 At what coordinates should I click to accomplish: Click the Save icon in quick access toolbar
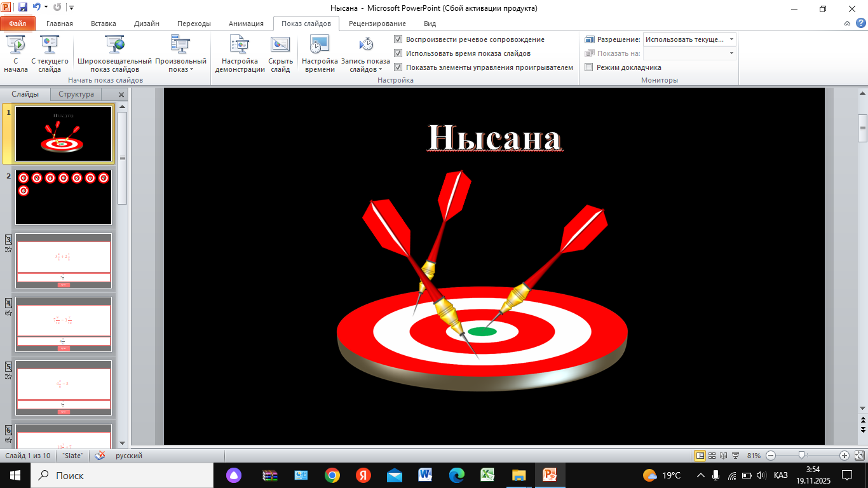coord(24,8)
